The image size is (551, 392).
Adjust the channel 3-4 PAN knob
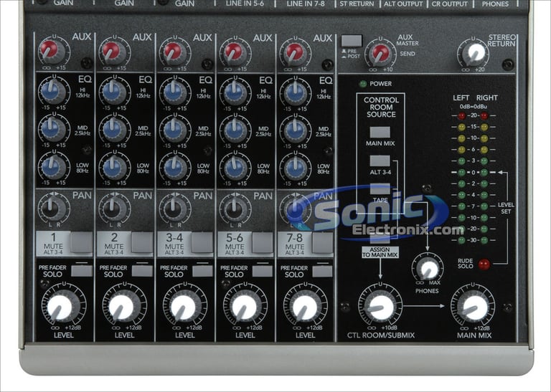pyautogui.click(x=173, y=209)
